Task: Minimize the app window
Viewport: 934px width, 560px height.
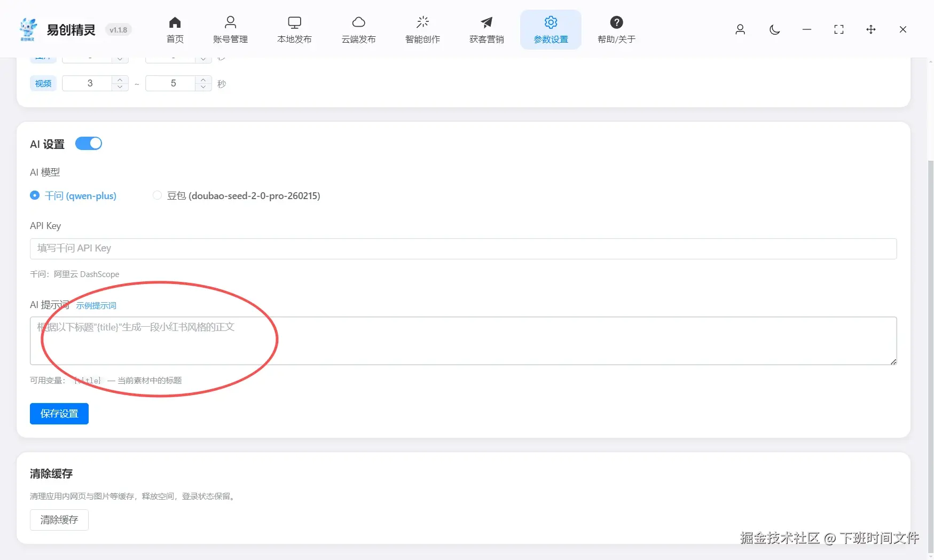Action: [807, 29]
